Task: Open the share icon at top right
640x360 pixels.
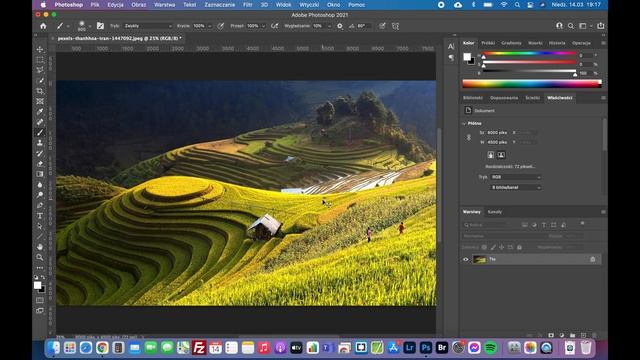Action: pyautogui.click(x=600, y=26)
